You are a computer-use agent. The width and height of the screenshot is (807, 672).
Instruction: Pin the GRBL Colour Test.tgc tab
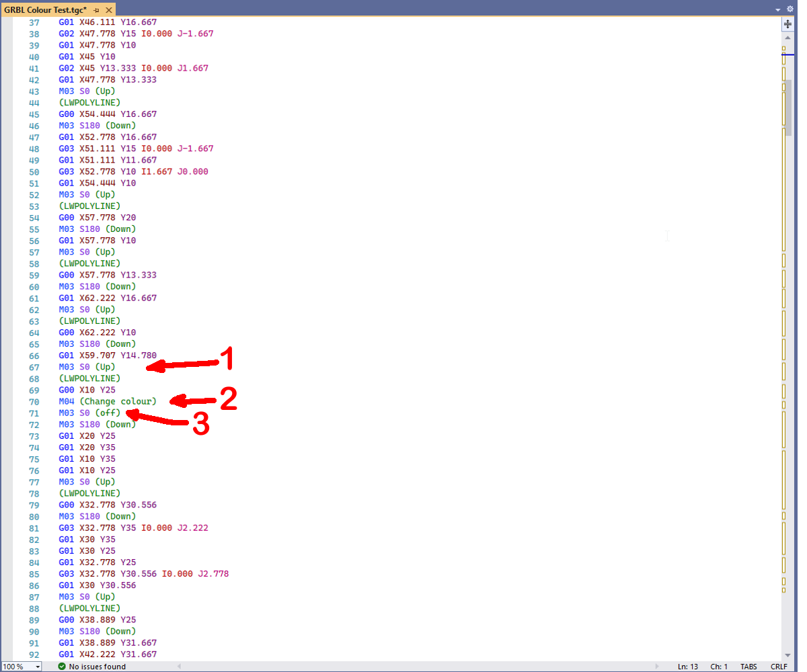96,10
